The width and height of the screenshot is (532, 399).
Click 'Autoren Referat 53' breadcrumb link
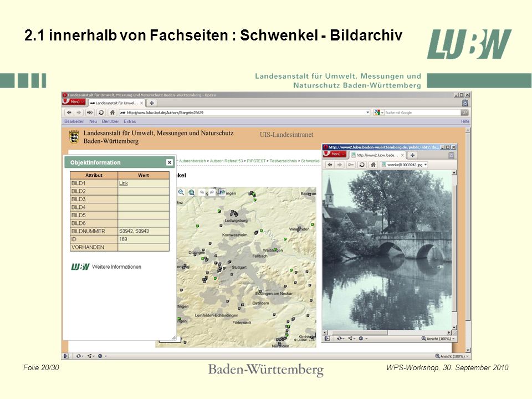tap(226, 161)
